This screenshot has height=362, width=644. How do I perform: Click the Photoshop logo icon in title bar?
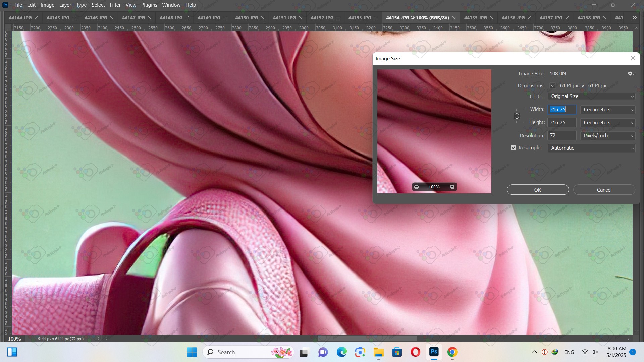(5, 5)
